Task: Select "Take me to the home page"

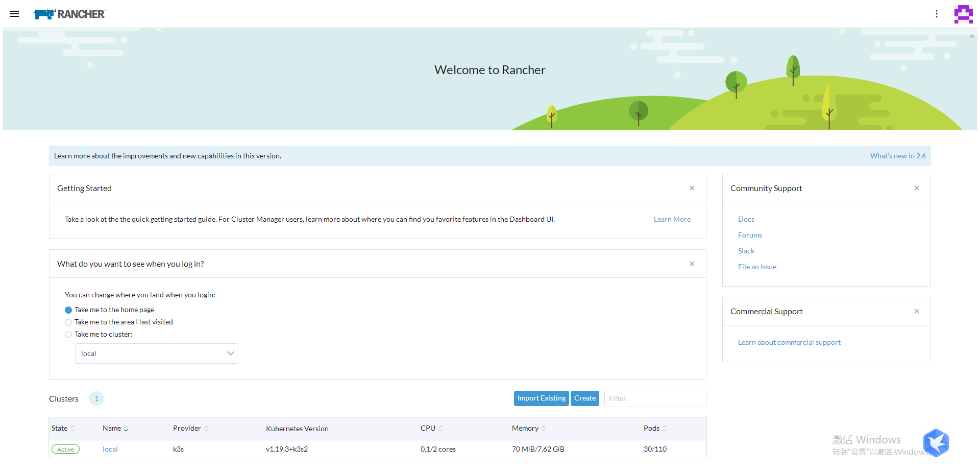Action: (x=68, y=310)
